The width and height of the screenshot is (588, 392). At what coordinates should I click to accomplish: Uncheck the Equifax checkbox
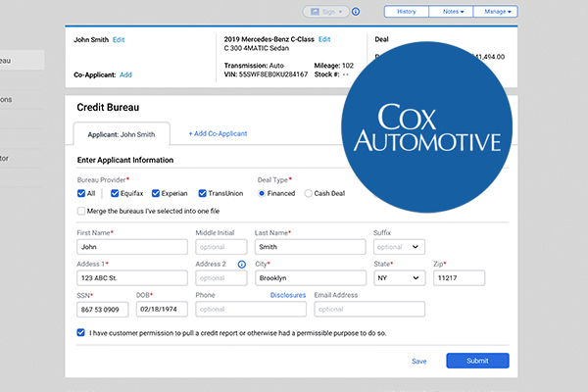click(115, 193)
